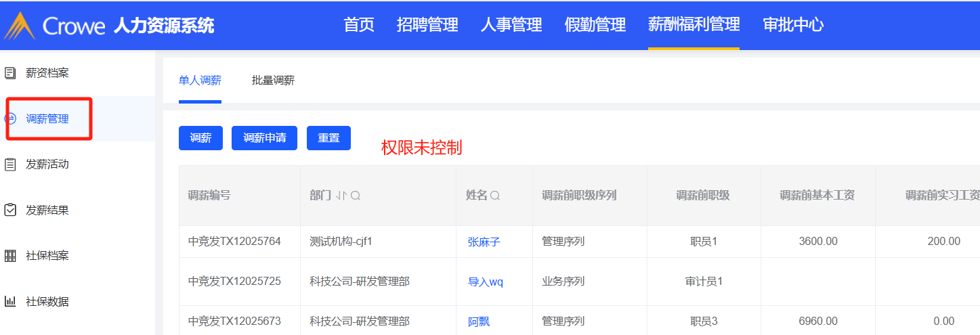Image resolution: width=980 pixels, height=335 pixels.
Task: Click department cell 测试机构-cjf1
Action: point(341,241)
